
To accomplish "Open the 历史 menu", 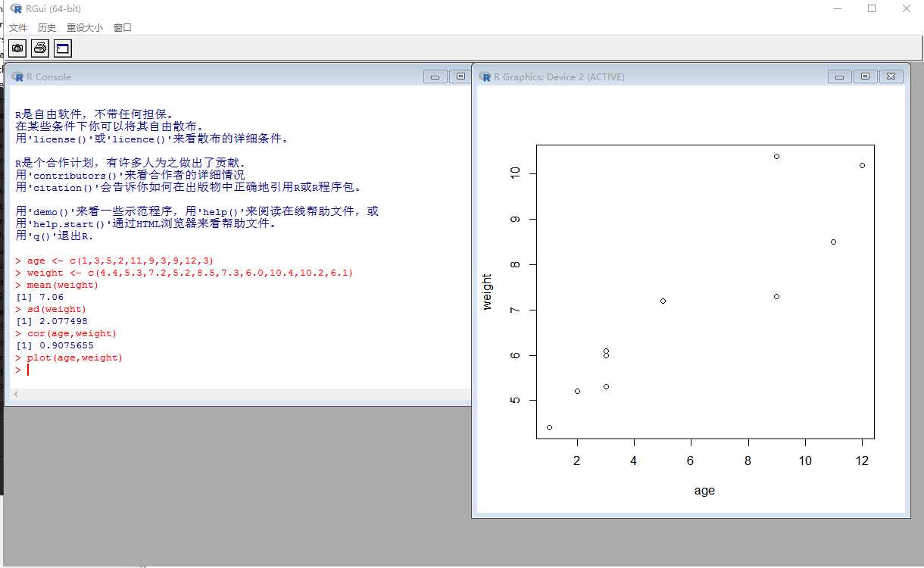I will [47, 27].
